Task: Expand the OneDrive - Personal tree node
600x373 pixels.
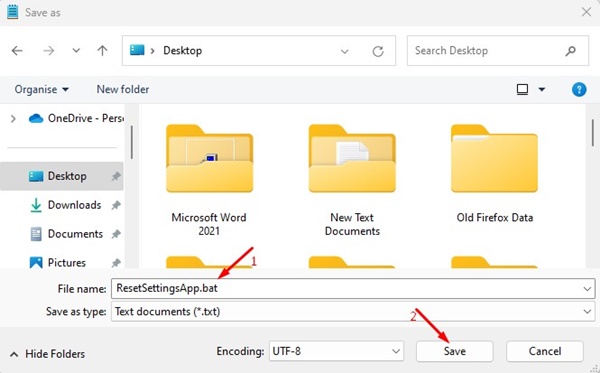Action: (13, 119)
